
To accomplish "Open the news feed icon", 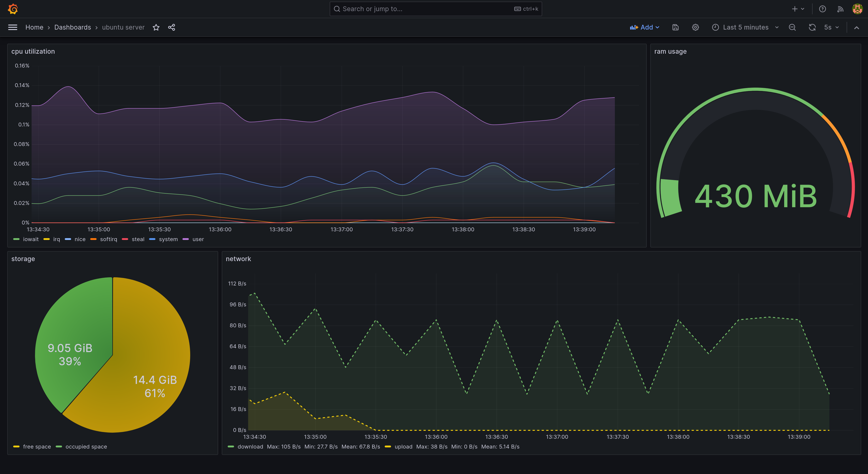I will 840,9.
